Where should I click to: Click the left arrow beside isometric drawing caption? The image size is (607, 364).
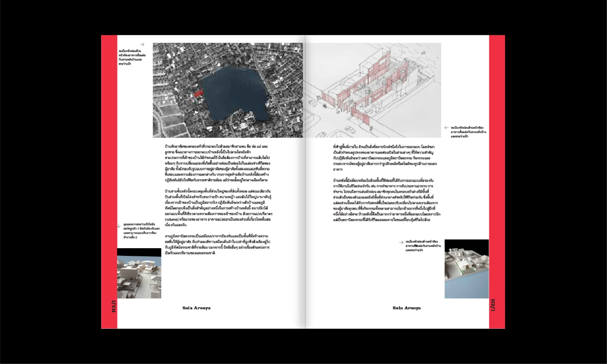446,128
